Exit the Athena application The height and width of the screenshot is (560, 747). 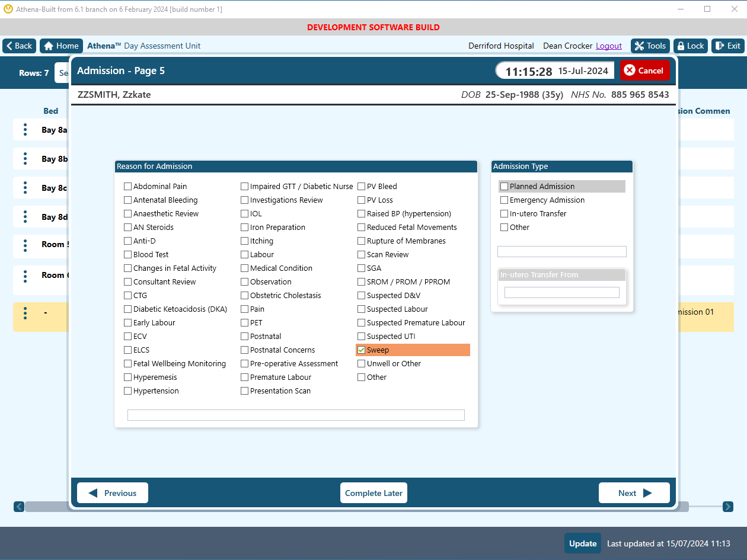coord(728,46)
